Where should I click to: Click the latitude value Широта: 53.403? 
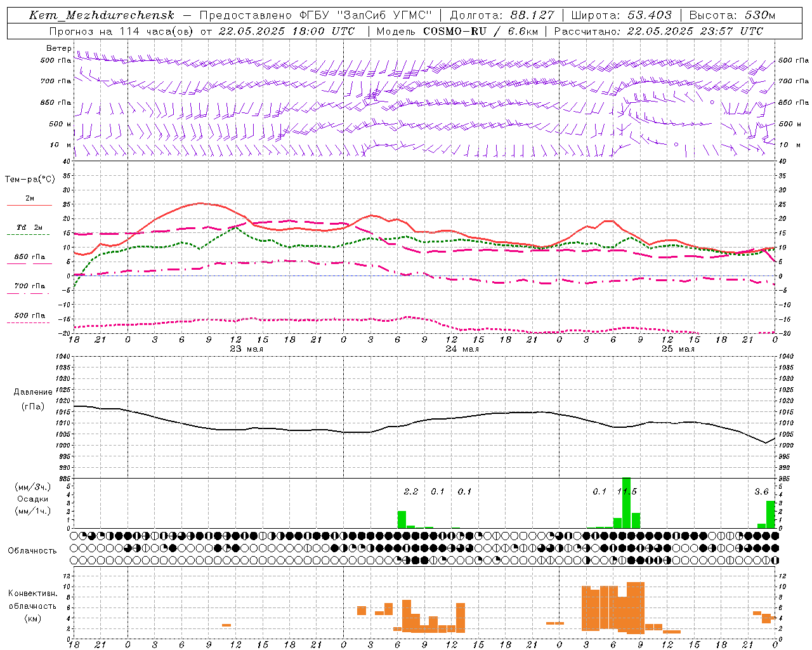(621, 15)
